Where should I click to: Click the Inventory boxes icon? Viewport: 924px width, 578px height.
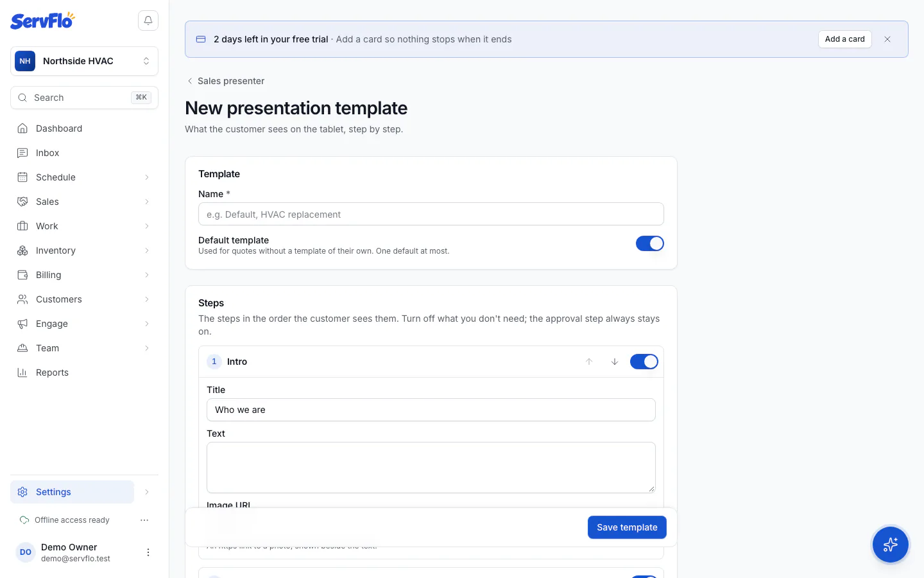pos(22,250)
